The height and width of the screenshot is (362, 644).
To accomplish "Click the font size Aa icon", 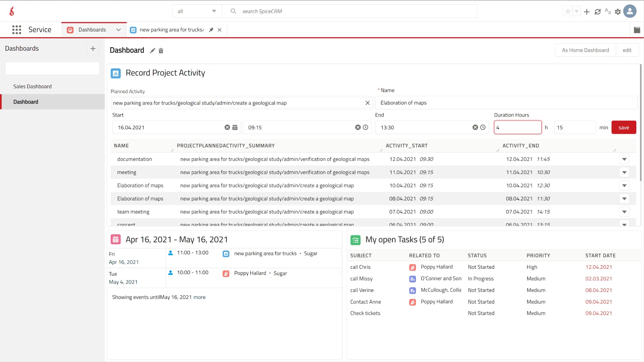I will pyautogui.click(x=608, y=11).
